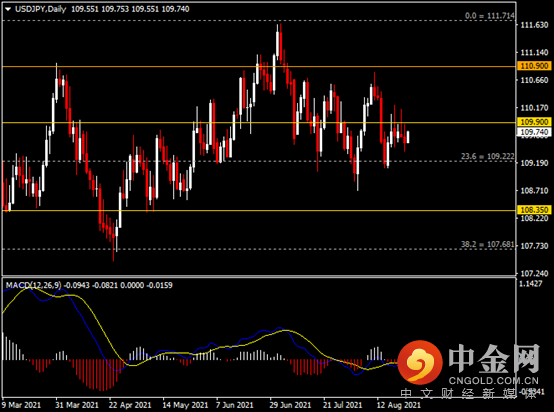Click the 23.6 = 109.222 Fibonacci label
Screen dimensions: 554x412
488,156
